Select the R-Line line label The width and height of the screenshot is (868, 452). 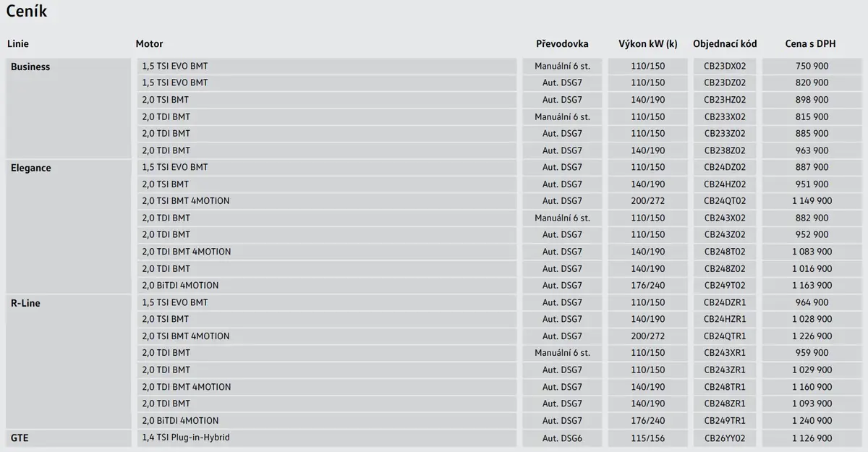[x=25, y=303]
